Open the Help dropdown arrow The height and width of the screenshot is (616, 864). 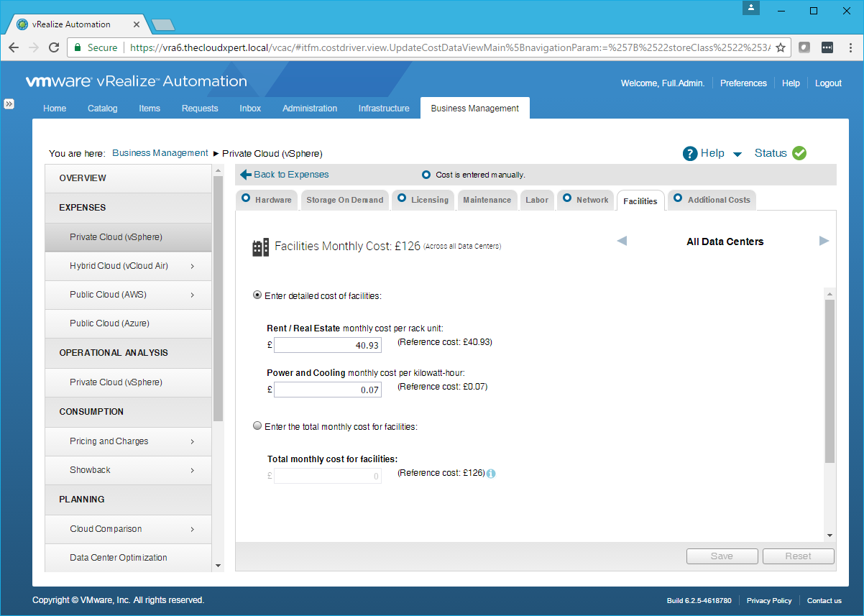pos(737,154)
